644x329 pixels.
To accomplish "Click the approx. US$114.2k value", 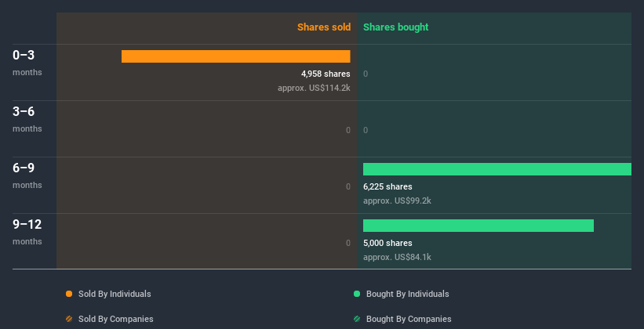I will click(x=314, y=88).
